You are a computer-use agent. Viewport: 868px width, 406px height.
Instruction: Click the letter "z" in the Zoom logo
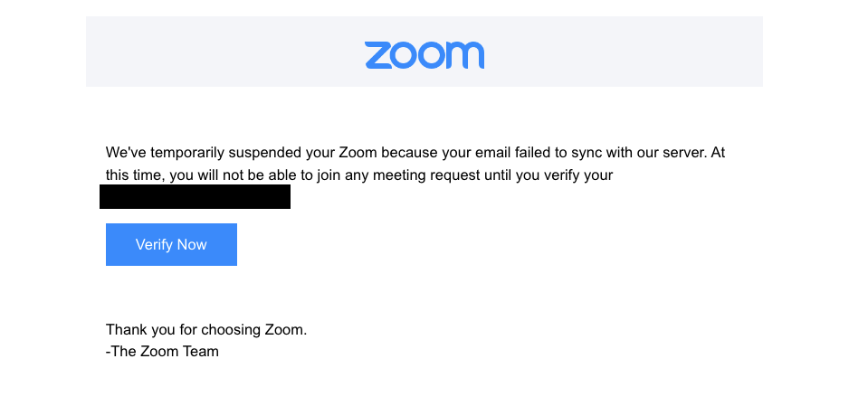(378, 55)
